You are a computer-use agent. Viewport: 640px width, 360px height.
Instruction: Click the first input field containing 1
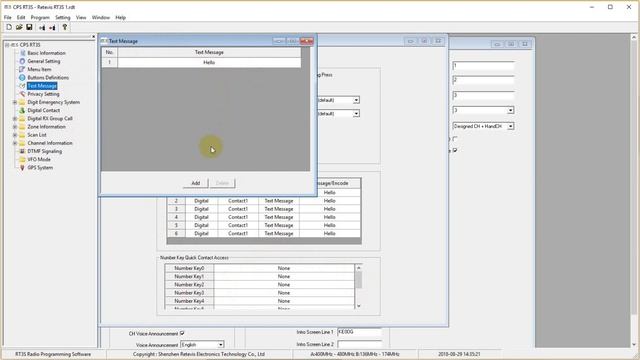(x=483, y=66)
